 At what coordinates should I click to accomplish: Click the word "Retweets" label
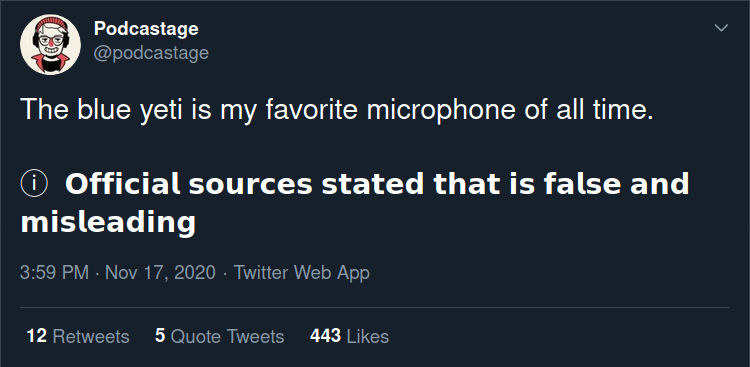[x=91, y=336]
